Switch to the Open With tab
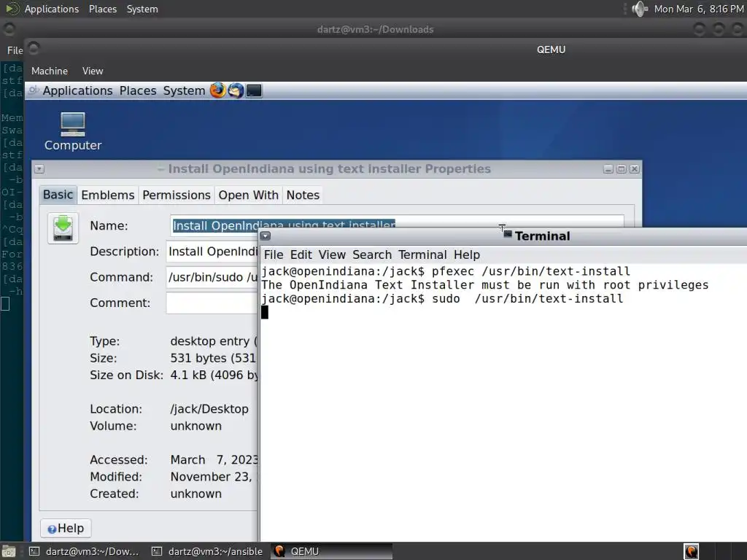This screenshot has height=560, width=747. (248, 195)
